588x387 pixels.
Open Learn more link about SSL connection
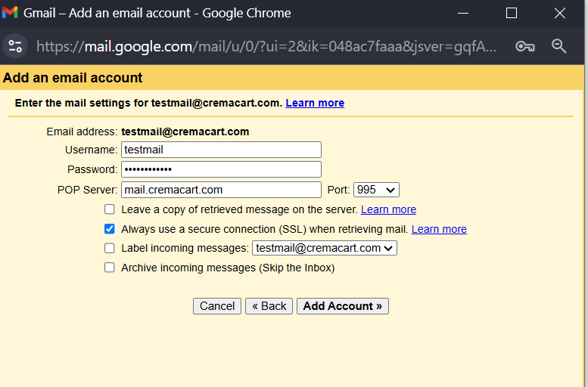tap(439, 229)
